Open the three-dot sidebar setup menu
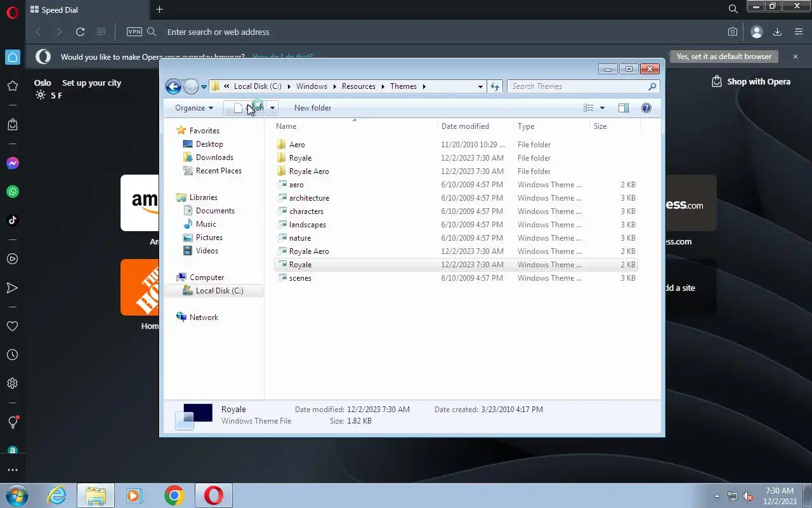Image resolution: width=812 pixels, height=508 pixels. tap(12, 471)
